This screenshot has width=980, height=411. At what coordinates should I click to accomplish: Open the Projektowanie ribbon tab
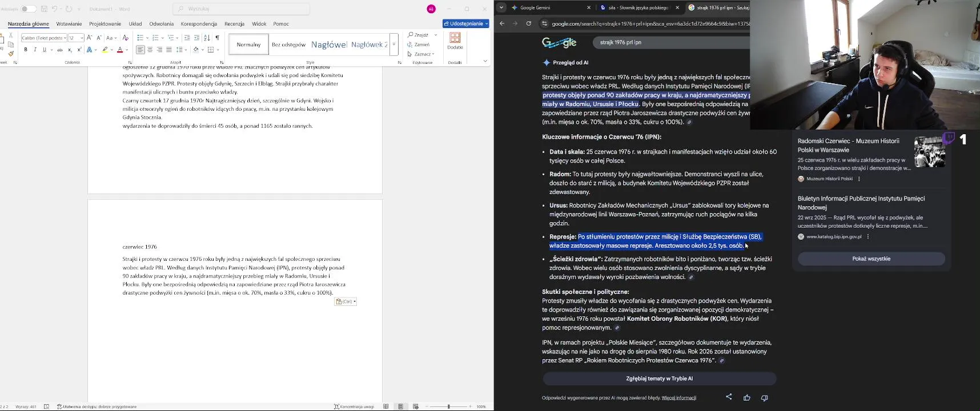(105, 24)
